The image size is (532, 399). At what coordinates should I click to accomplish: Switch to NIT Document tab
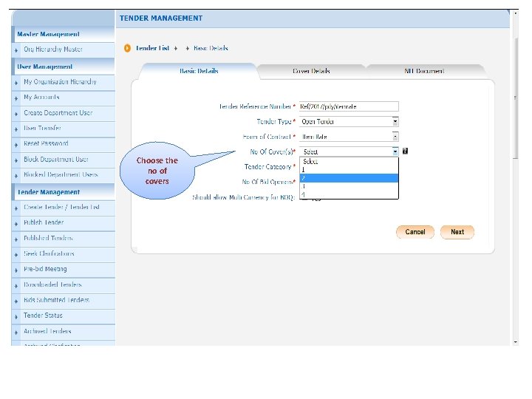(x=424, y=71)
